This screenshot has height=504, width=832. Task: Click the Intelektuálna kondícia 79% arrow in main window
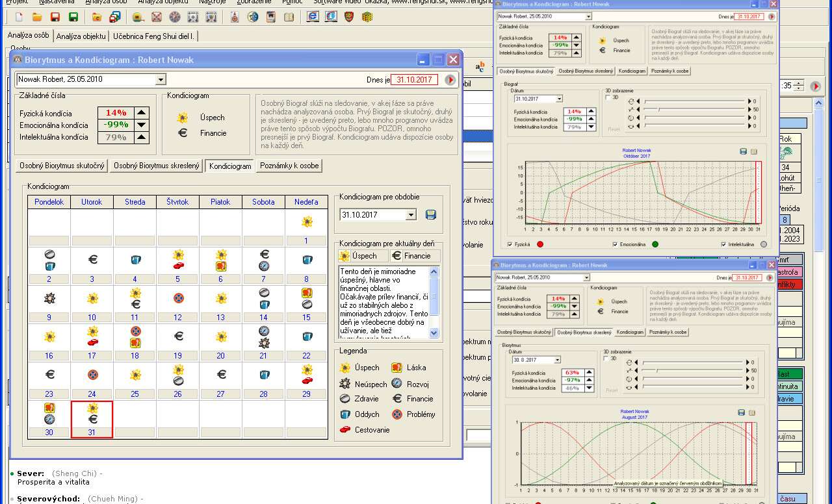(x=141, y=138)
